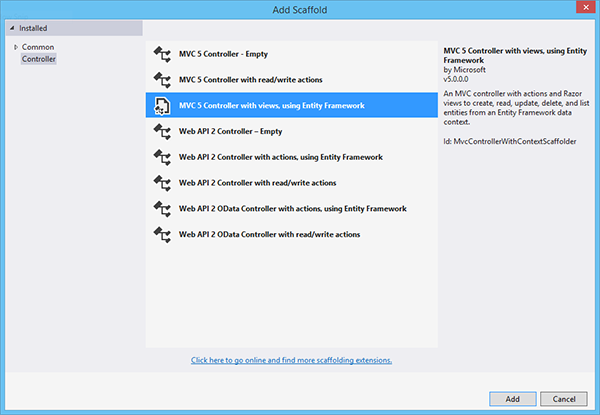The width and height of the screenshot is (600, 415).
Task: Click the bold scaffold title in details pane
Action: click(515, 55)
